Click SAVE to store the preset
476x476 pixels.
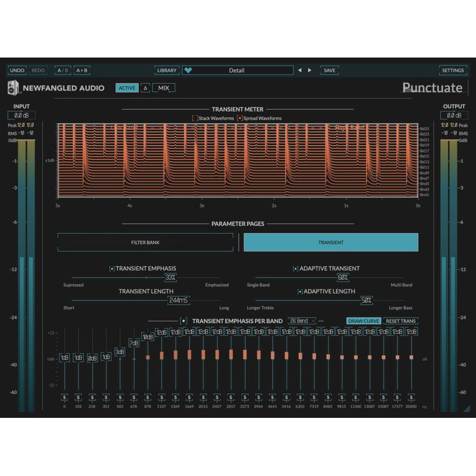point(330,70)
